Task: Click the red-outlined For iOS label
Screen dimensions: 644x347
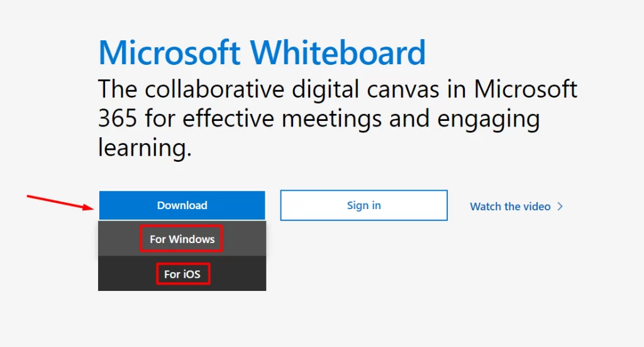Action: point(183,274)
